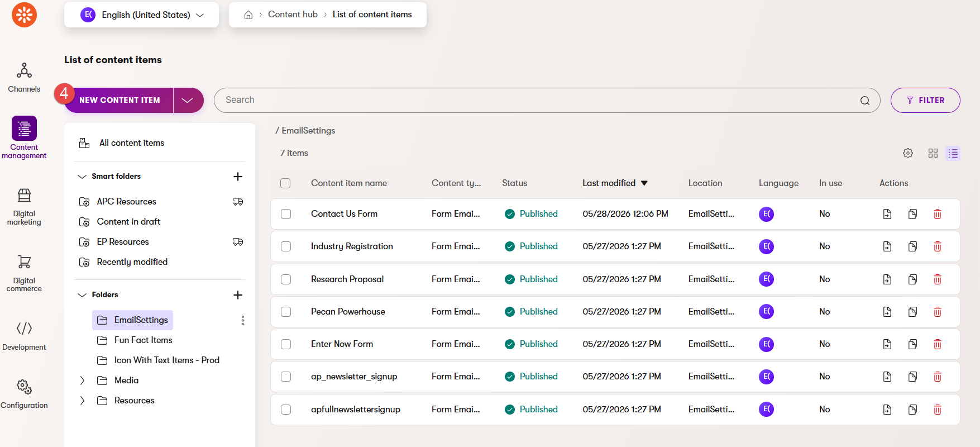Open Content in draft smart folder
980x447 pixels.
pos(128,222)
